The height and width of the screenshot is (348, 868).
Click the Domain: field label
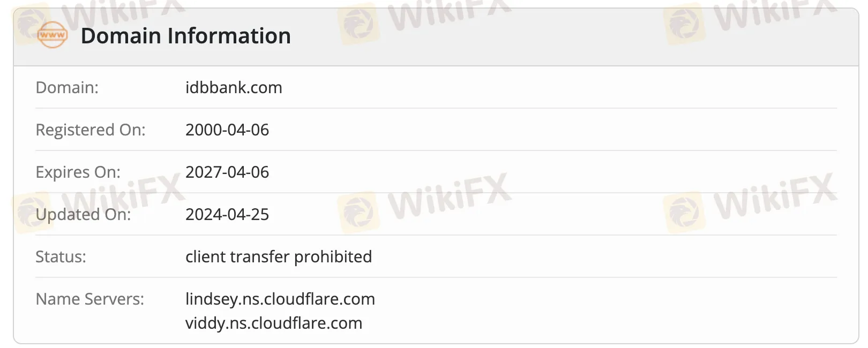pyautogui.click(x=67, y=87)
